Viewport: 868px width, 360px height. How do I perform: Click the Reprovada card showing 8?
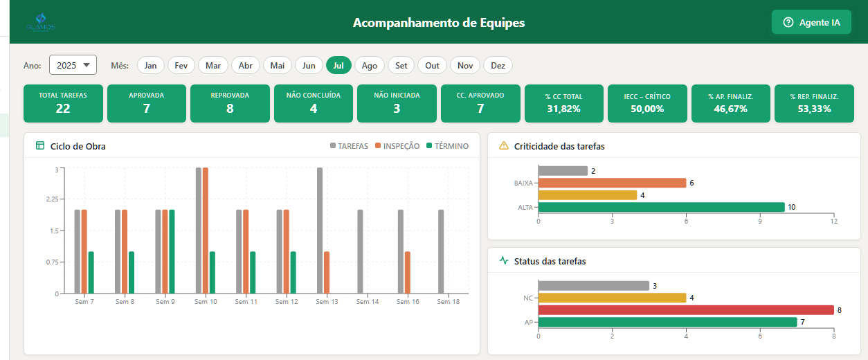pos(230,103)
